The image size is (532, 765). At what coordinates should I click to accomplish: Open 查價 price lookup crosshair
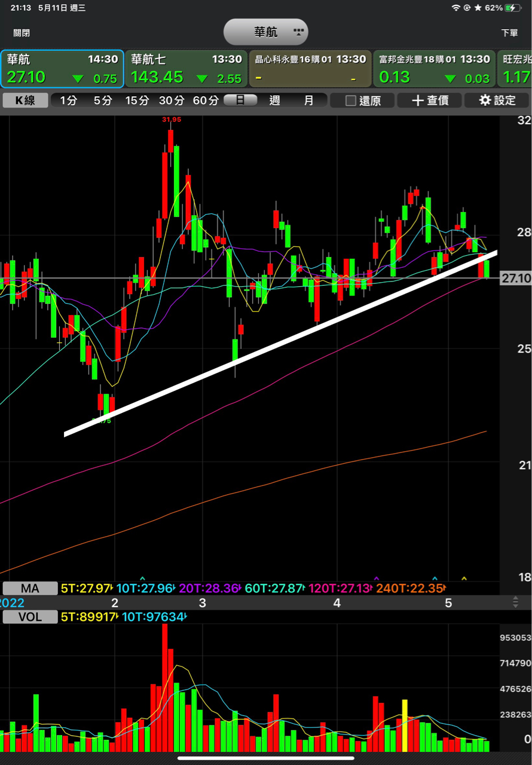(x=430, y=100)
